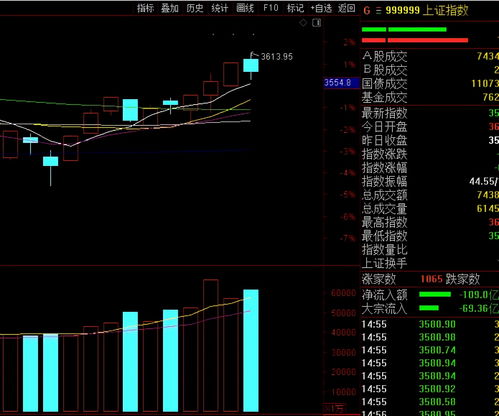The height and width of the screenshot is (416, 499).
Task: Click the panel layout icon beside the diamond
Action: [317, 23]
